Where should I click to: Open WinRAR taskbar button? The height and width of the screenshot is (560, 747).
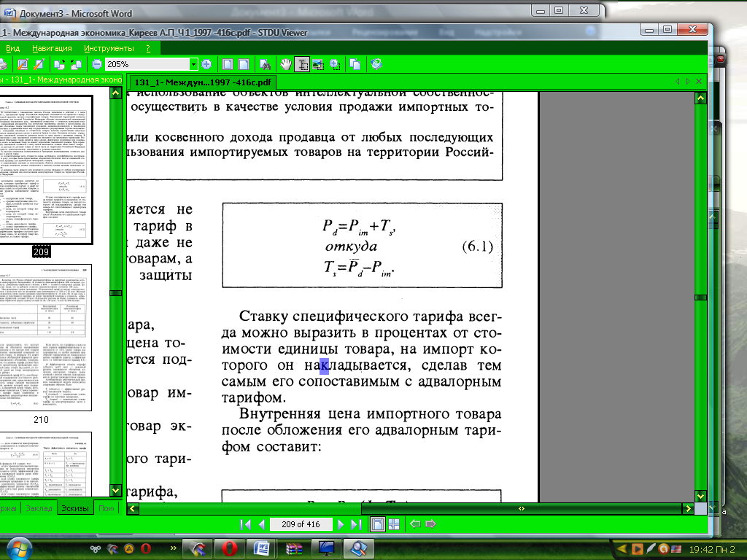[x=294, y=548]
